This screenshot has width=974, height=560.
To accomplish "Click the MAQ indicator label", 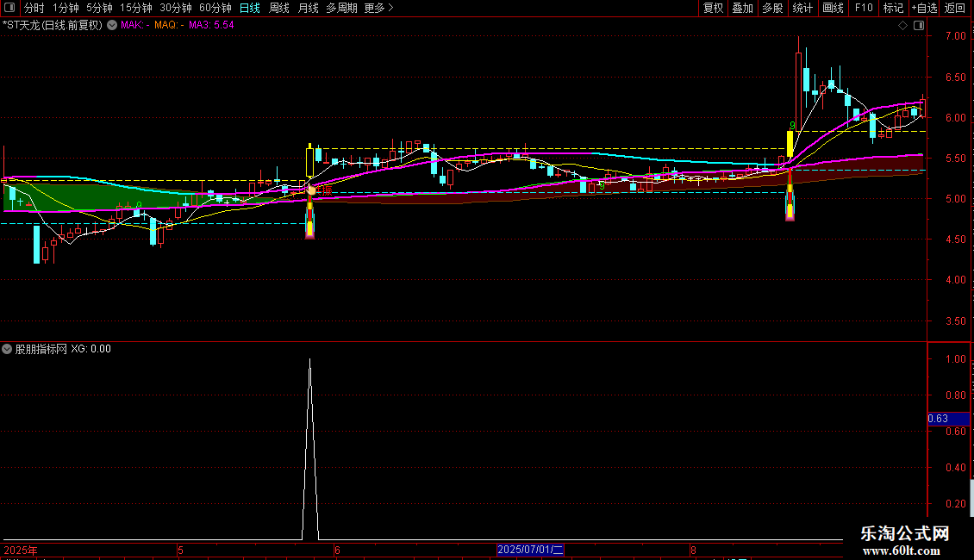I will coord(168,25).
